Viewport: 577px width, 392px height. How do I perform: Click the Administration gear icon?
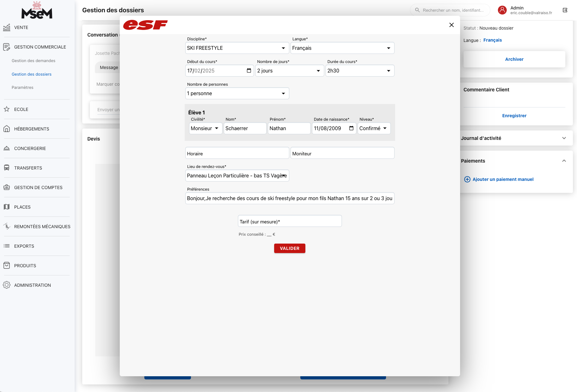[7, 285]
